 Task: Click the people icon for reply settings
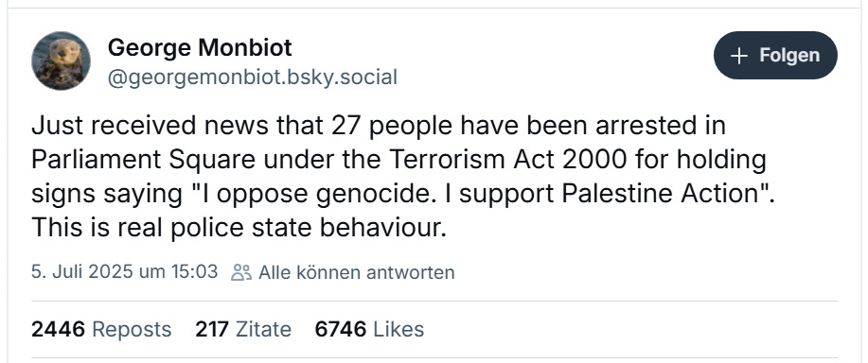click(241, 272)
